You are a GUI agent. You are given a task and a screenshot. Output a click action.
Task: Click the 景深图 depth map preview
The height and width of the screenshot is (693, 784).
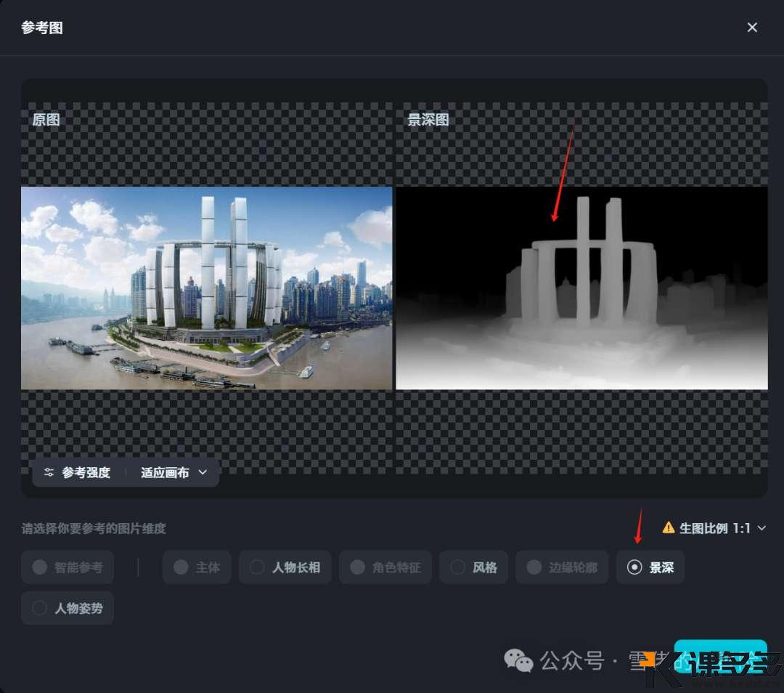pyautogui.click(x=581, y=288)
